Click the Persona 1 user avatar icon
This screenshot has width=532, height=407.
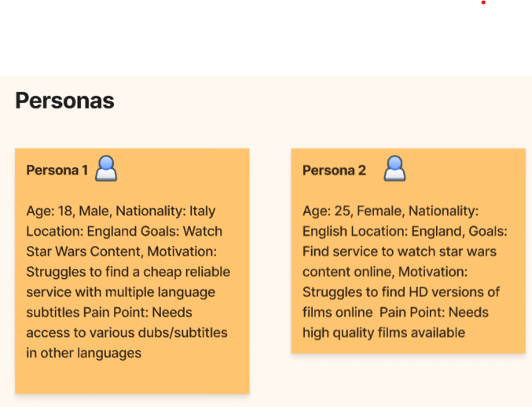[106, 169]
